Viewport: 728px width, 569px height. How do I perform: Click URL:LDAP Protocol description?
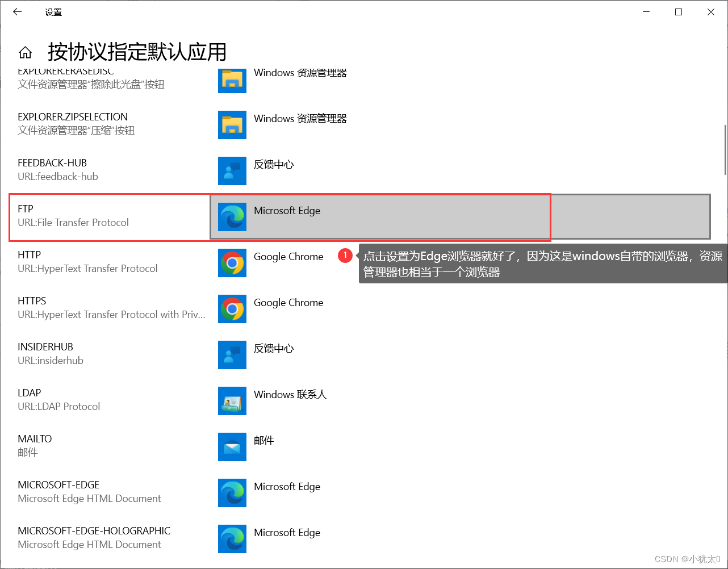[59, 407]
